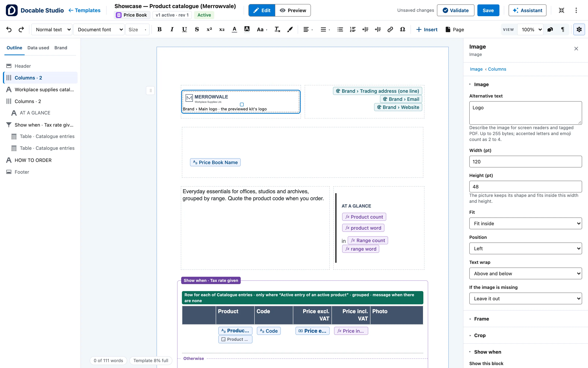Open the Fit dropdown
The width and height of the screenshot is (588, 368).
coord(526,223)
